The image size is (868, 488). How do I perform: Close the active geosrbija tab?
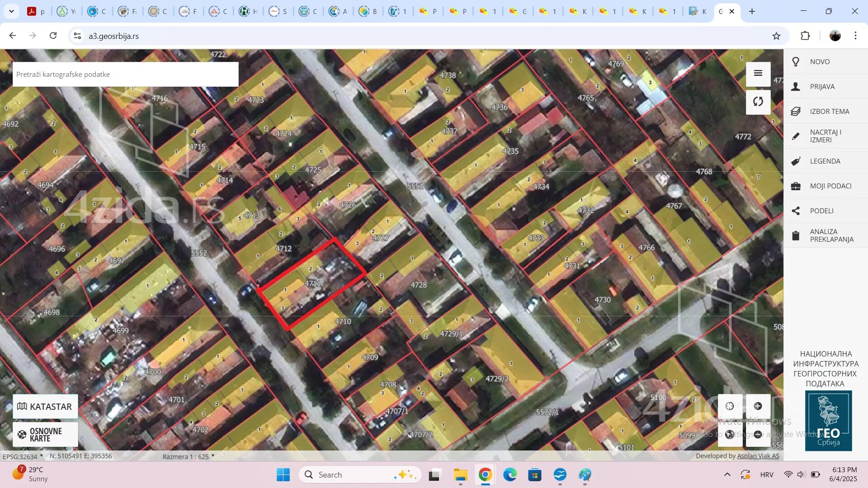[x=732, y=11]
